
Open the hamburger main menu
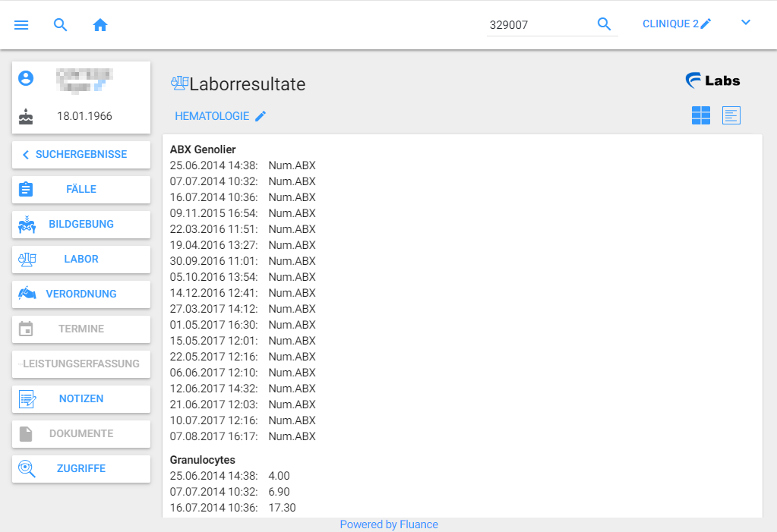[21, 25]
